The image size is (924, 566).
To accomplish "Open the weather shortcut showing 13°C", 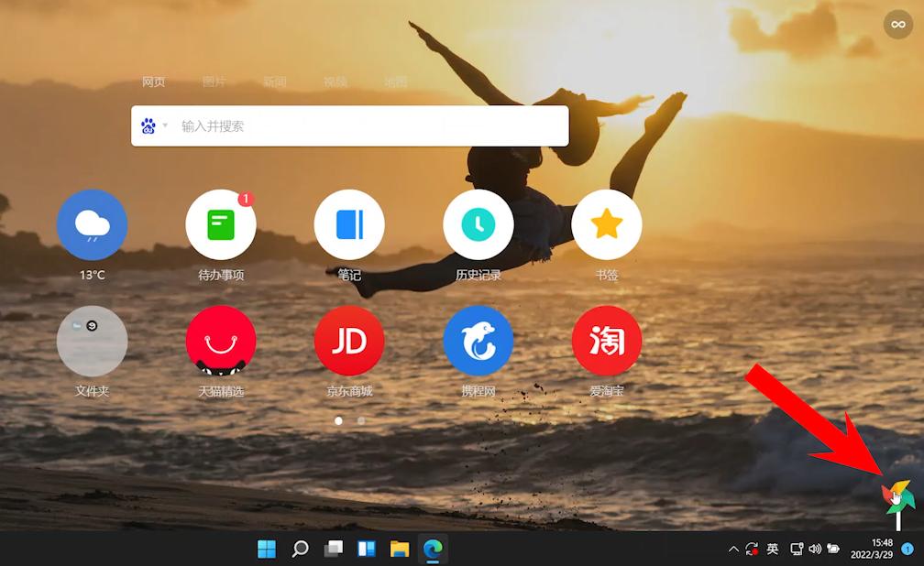I will click(92, 225).
